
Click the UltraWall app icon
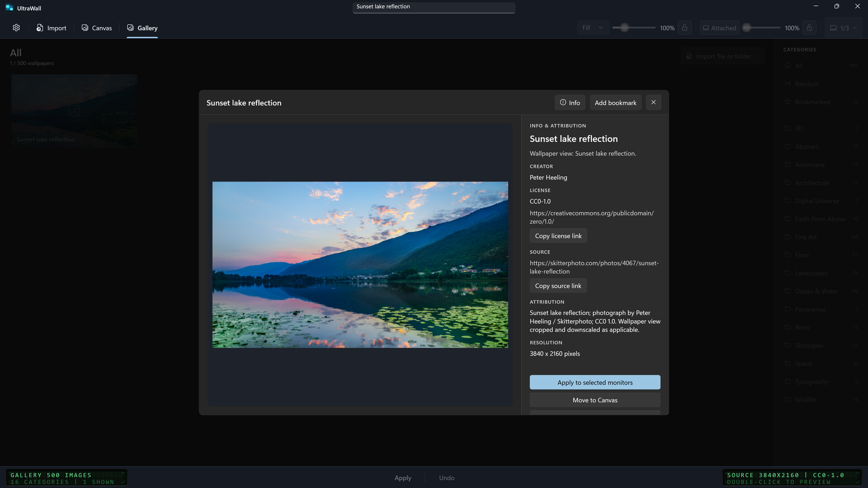pos(9,8)
